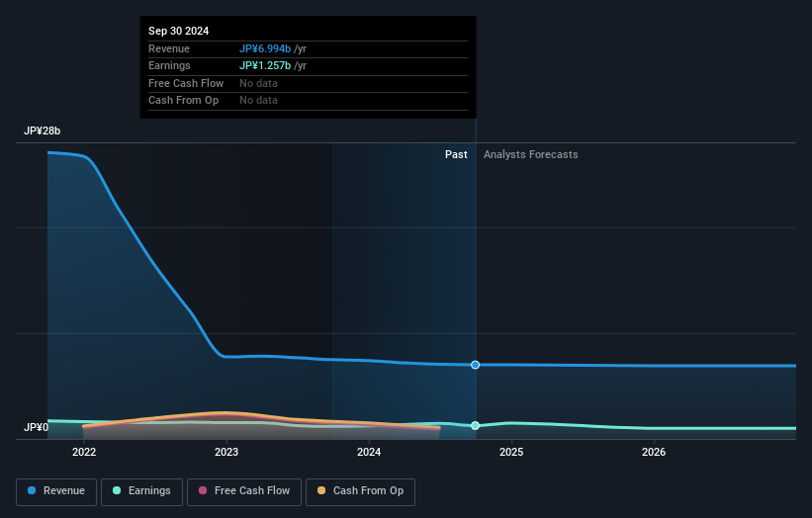Click the pink Free Cash Flow dot
Viewport: 812px width, 518px height.
pos(203,490)
